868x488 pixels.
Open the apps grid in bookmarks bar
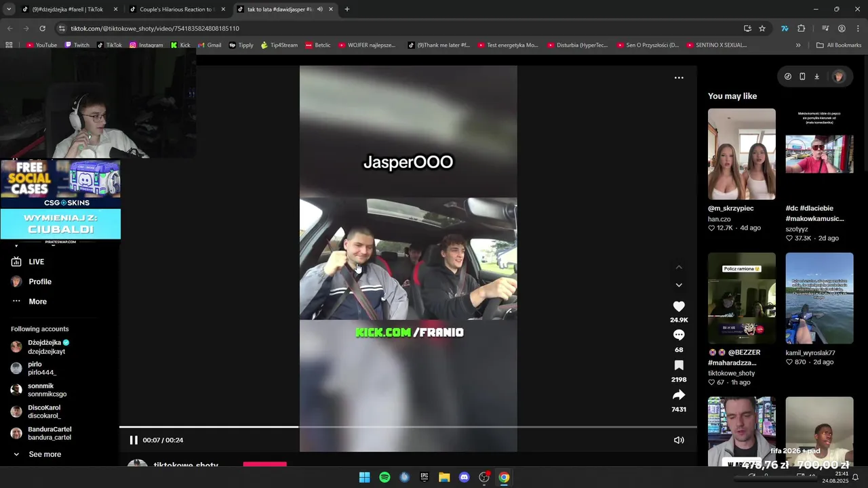coord(9,45)
